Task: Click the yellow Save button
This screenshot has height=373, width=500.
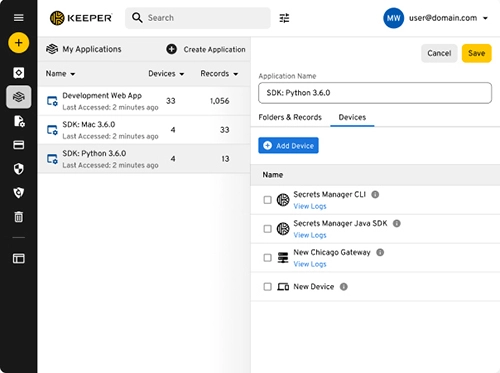Action: (x=476, y=53)
